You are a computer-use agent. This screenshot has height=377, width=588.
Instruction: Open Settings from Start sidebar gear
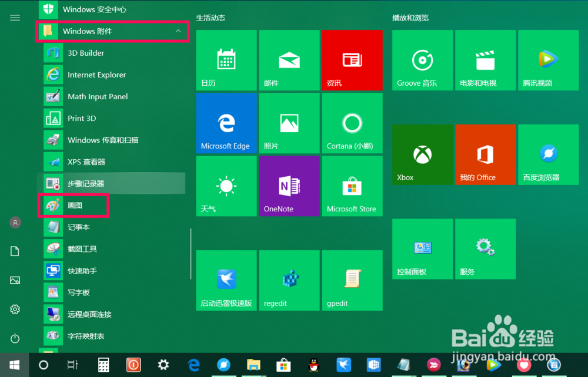[x=15, y=309]
